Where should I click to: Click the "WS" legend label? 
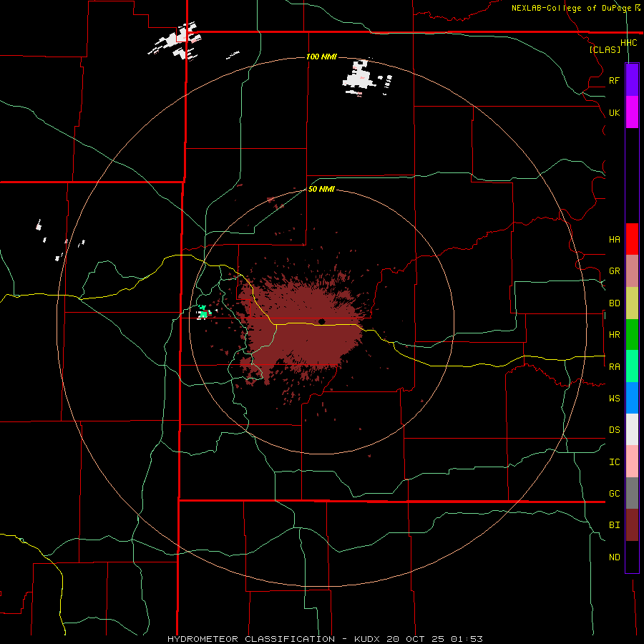pos(614,398)
